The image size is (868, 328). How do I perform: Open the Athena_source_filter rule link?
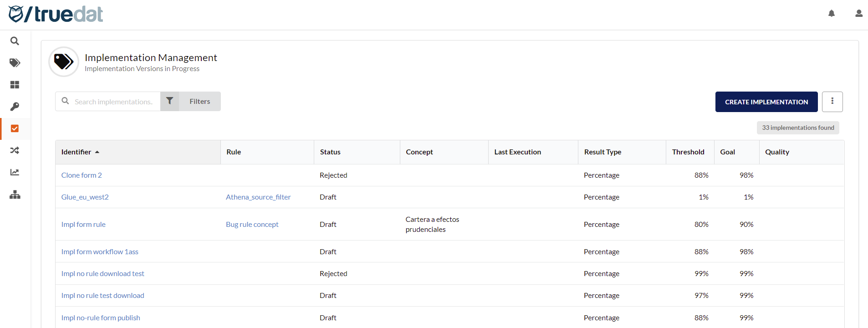pos(258,197)
